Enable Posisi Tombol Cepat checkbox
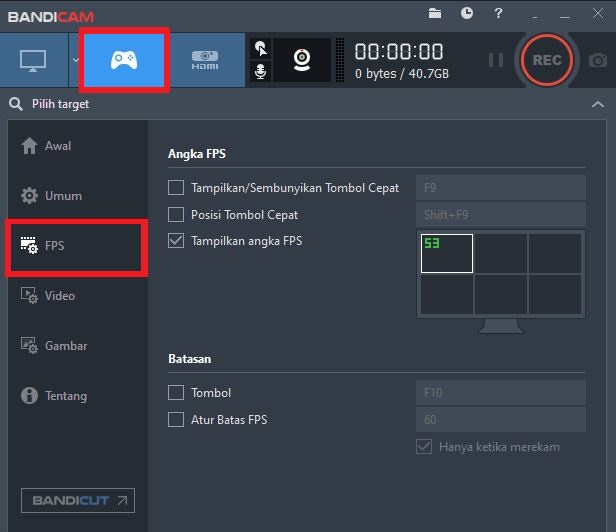The height and width of the screenshot is (532, 616). [176, 215]
